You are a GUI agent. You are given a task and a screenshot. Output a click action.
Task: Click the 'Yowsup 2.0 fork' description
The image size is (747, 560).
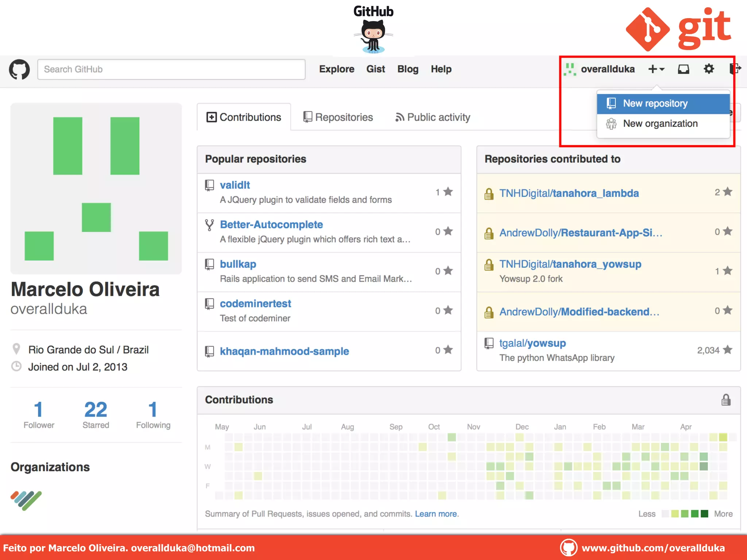pyautogui.click(x=531, y=279)
